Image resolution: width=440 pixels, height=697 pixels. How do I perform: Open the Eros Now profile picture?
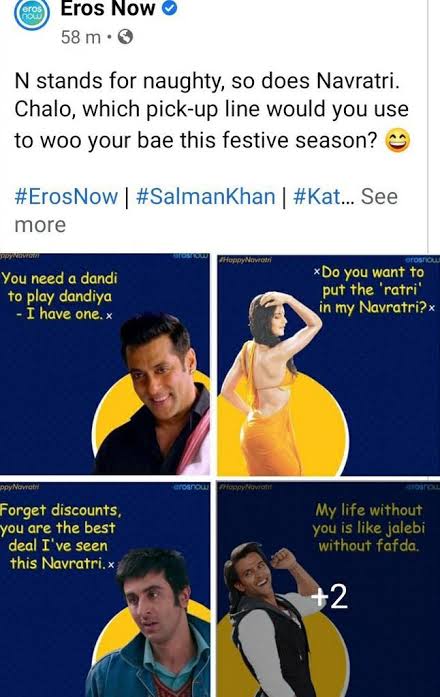tap(31, 13)
